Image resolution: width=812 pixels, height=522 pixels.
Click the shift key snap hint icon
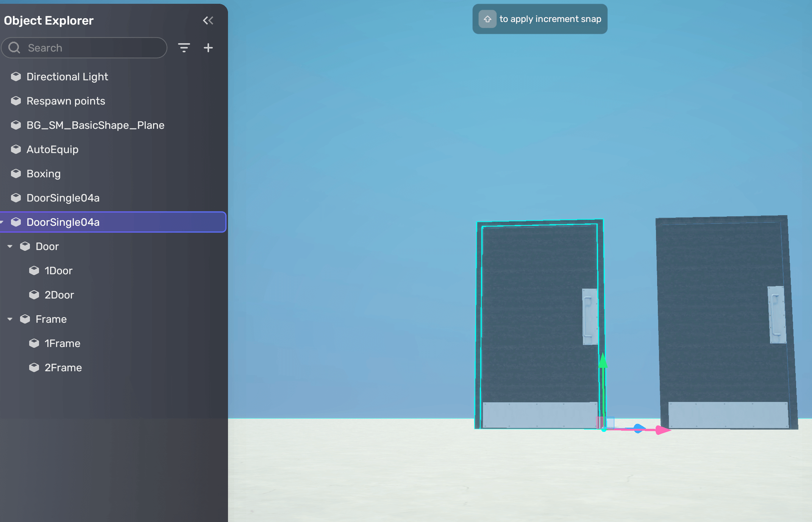[x=487, y=19]
